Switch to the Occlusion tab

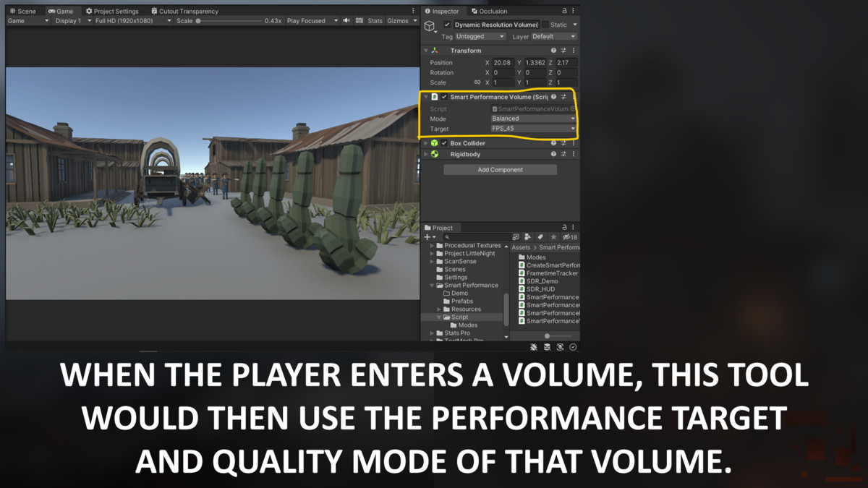[x=489, y=12]
